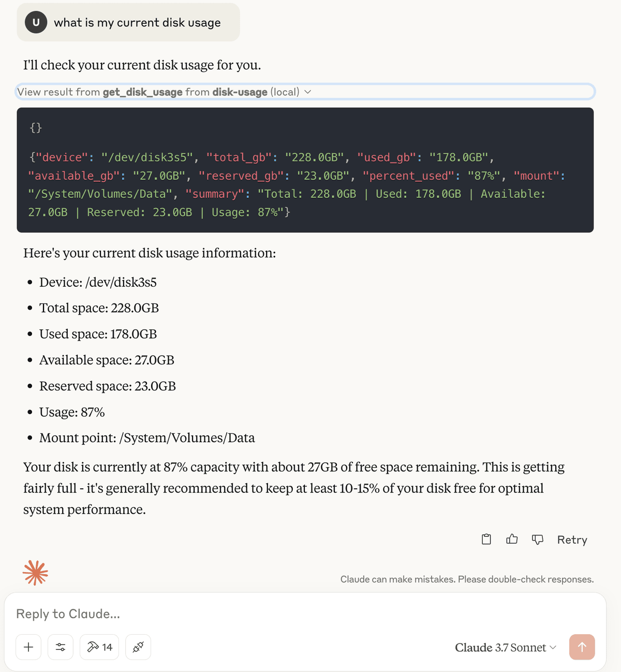
Task: Collapse the get_disk_usage result expander
Action: point(305,92)
